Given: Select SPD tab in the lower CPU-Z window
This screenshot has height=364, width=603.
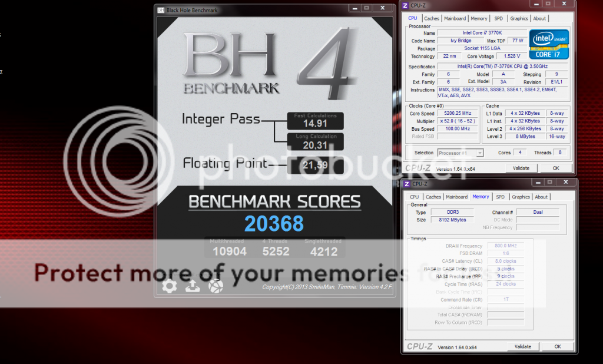Looking at the screenshot, I should point(500,197).
